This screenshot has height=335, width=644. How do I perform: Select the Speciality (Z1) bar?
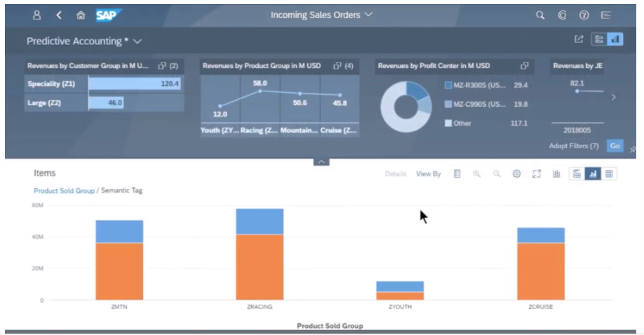click(x=134, y=84)
